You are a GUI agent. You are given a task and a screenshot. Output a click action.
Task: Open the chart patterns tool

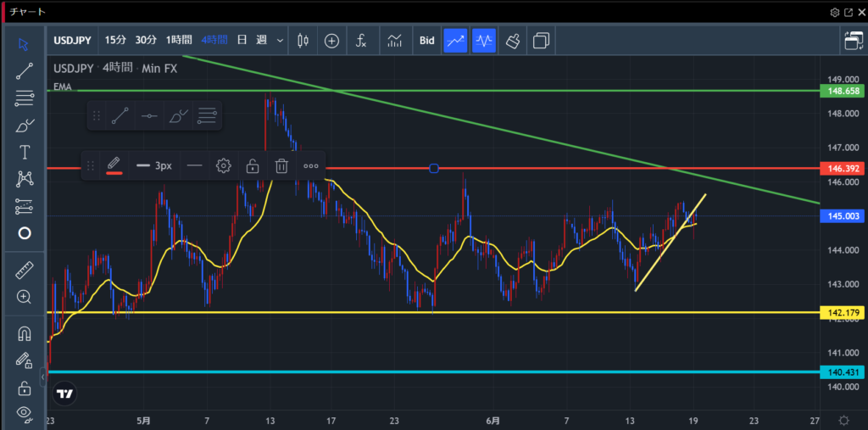24,178
